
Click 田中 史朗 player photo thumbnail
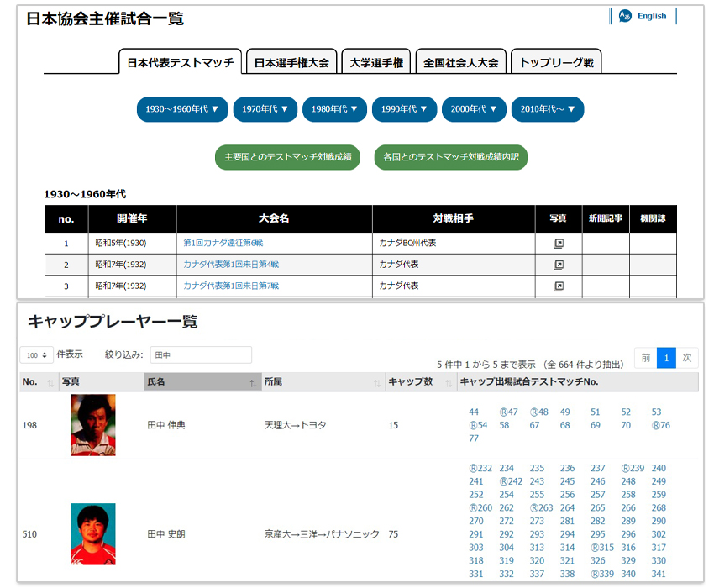coord(92,533)
